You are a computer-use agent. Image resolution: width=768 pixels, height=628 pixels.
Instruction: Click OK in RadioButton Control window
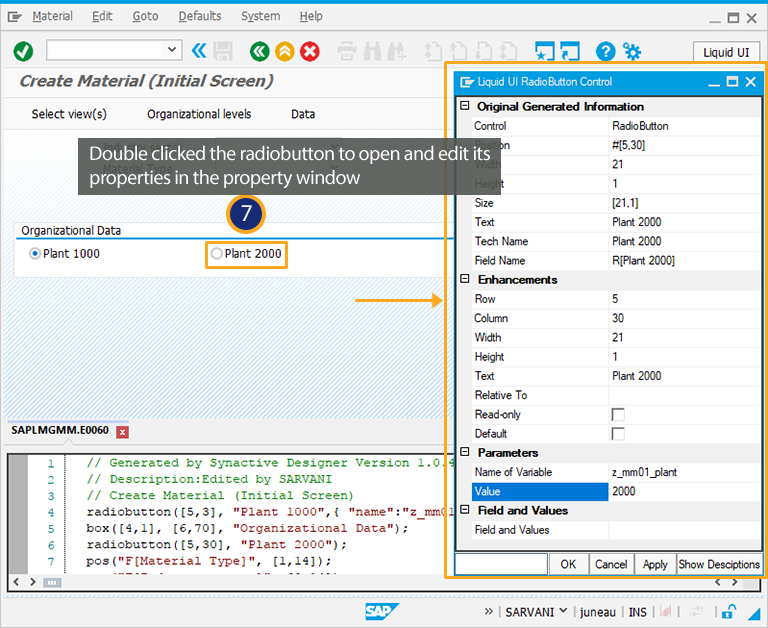point(568,564)
